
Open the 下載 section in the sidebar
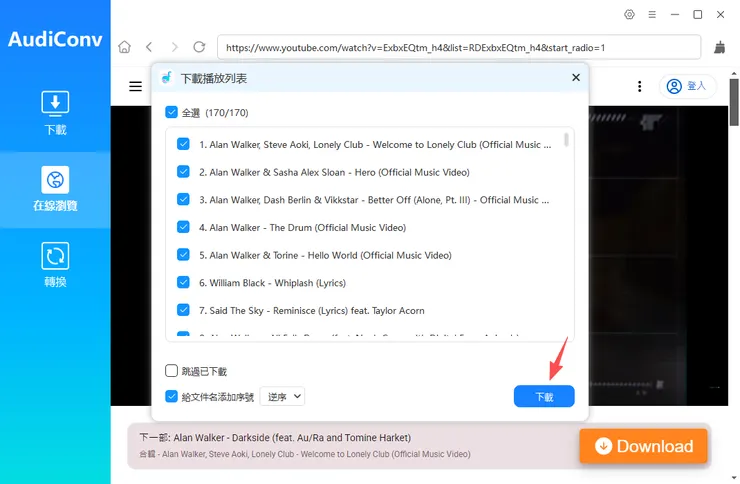[x=55, y=113]
